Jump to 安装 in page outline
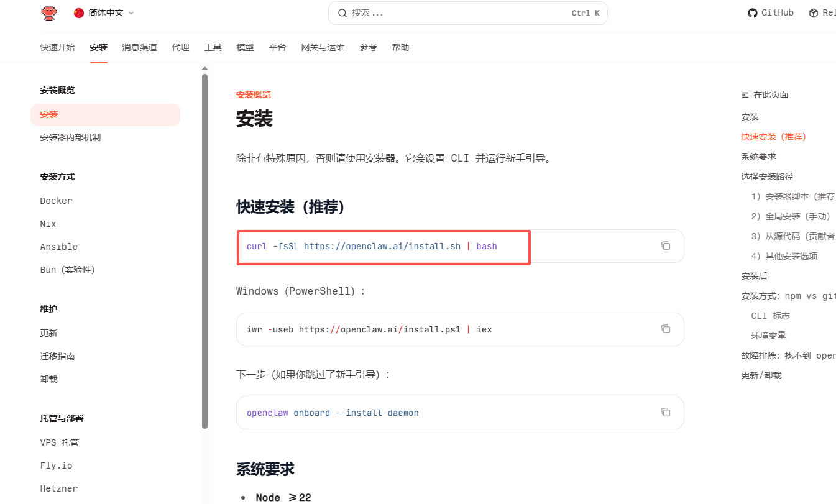The image size is (836, 504). (750, 117)
